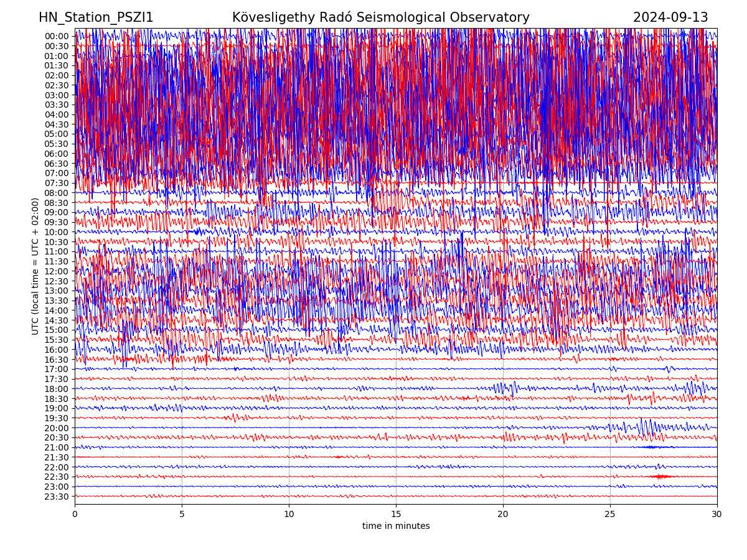Select the 07:30 row label
This screenshot has width=747, height=560.
pyautogui.click(x=56, y=183)
